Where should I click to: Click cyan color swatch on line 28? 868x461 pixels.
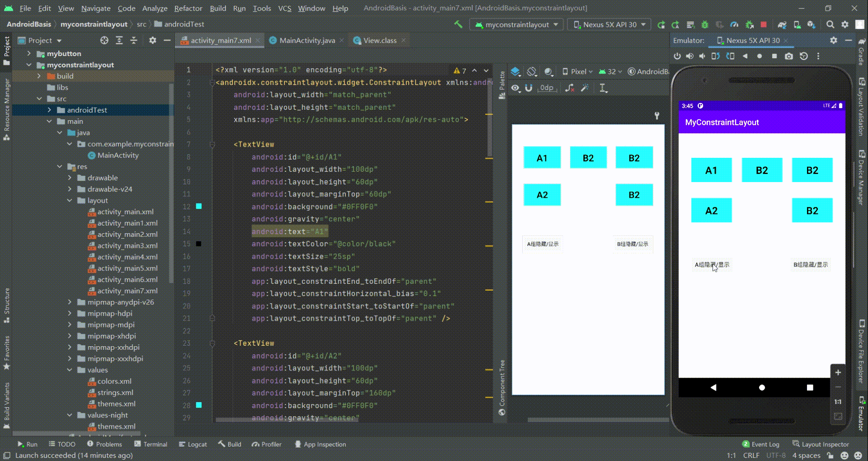click(x=199, y=405)
